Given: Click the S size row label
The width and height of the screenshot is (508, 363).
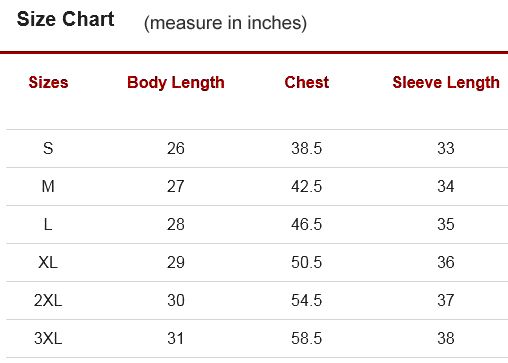Looking at the screenshot, I should tap(48, 148).
